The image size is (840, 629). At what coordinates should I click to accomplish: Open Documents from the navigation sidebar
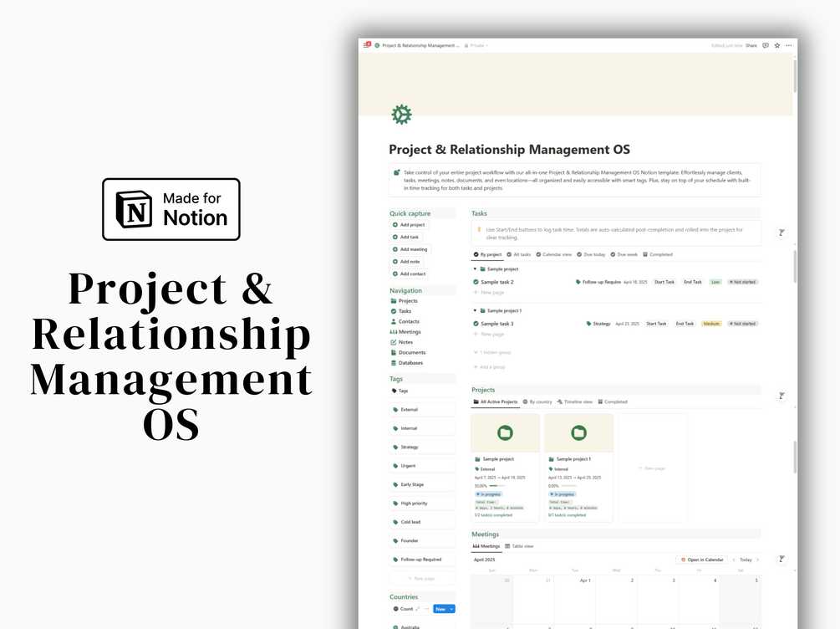click(410, 352)
